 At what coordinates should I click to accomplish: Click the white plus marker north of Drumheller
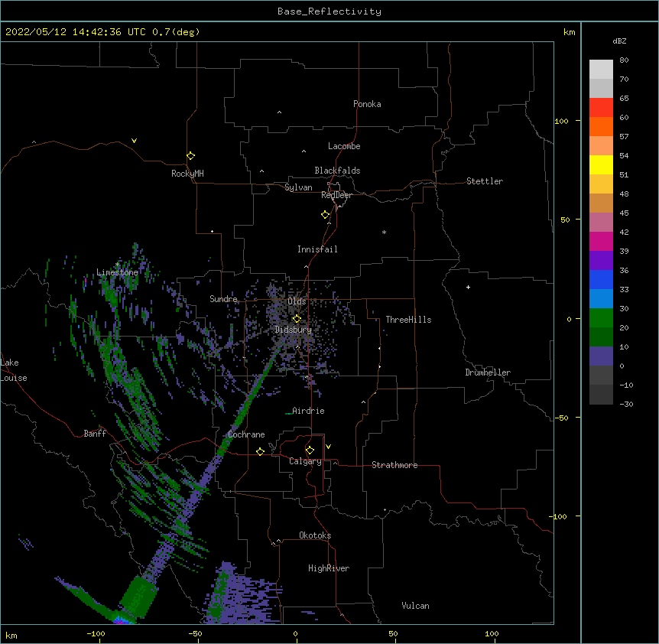point(468,287)
